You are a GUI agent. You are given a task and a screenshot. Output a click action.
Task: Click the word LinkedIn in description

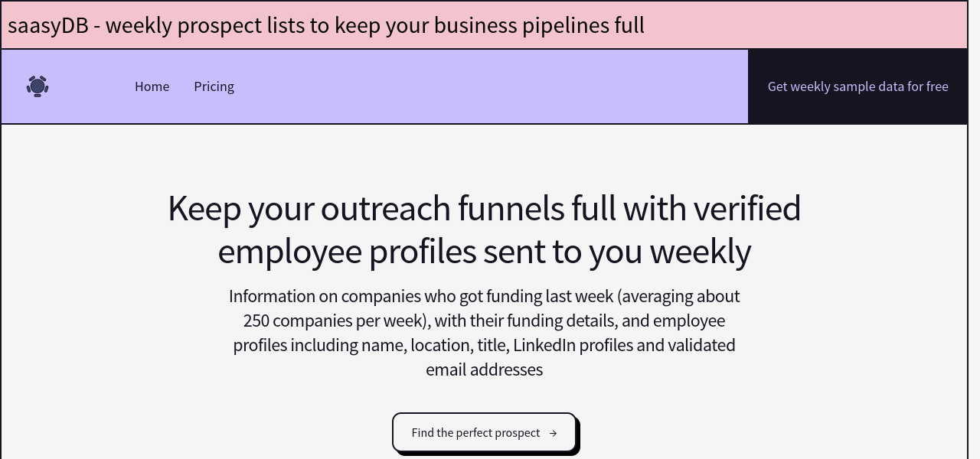tap(544, 345)
